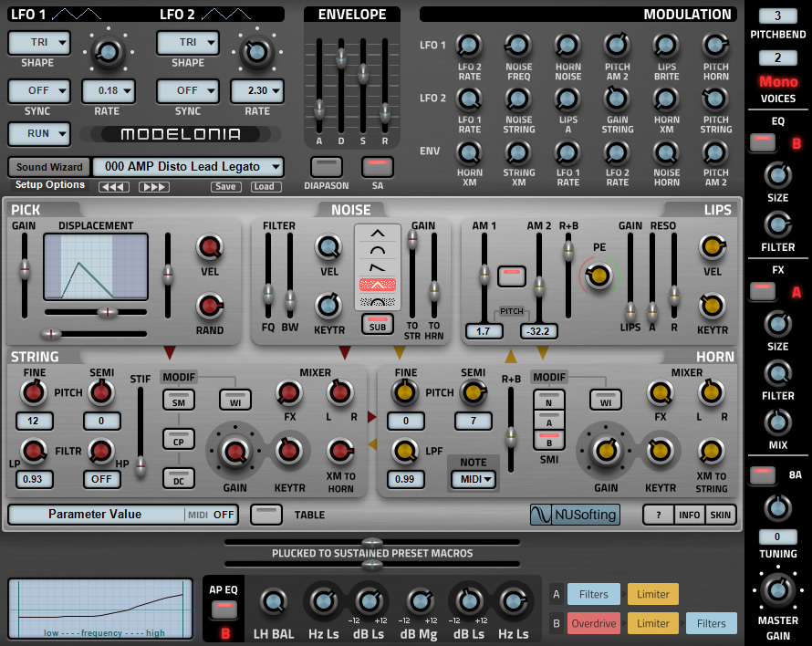Viewport: 812px width, 646px height.
Task: Toggle the FX on/off switch
Action: (763, 291)
